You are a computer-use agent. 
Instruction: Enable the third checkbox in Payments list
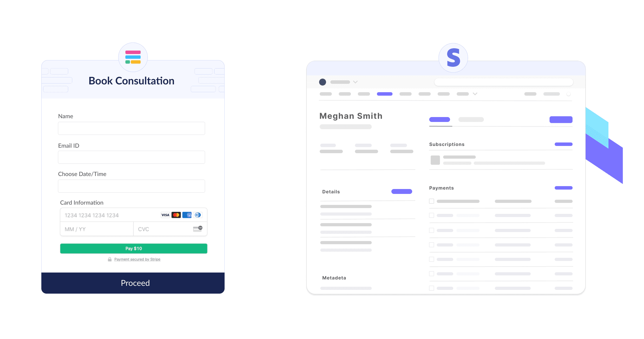click(432, 230)
